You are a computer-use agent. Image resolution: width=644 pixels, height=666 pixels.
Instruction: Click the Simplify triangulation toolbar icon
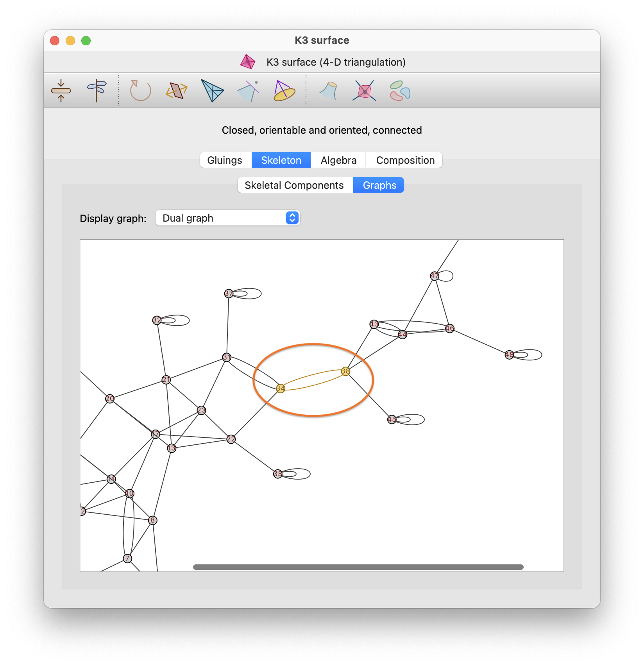(61, 91)
